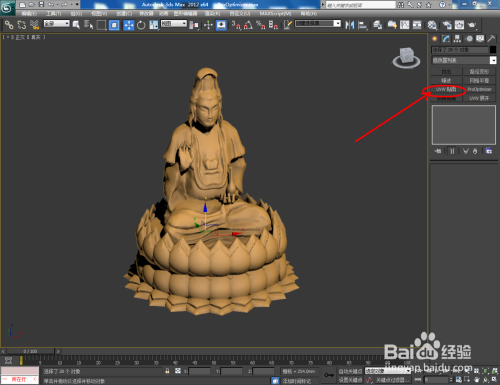The height and width of the screenshot is (385, 500).
Task: Click the help question mark icon in title bar
Action: 442,5
